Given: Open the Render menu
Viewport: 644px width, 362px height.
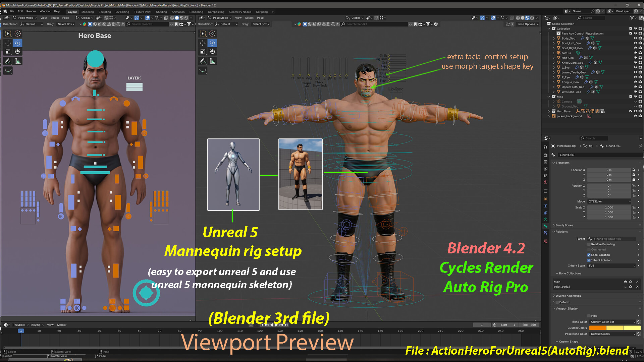Looking at the screenshot, I should coord(31,11).
